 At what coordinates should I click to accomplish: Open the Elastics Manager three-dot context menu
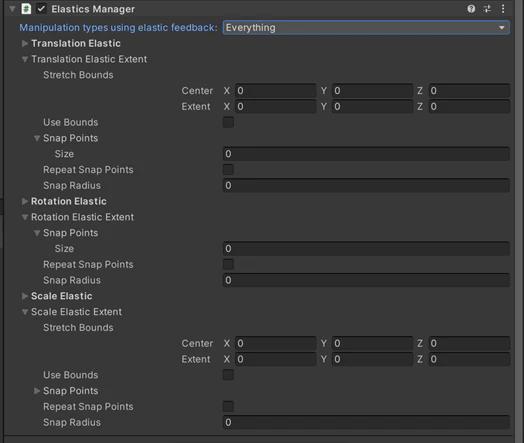tap(503, 9)
